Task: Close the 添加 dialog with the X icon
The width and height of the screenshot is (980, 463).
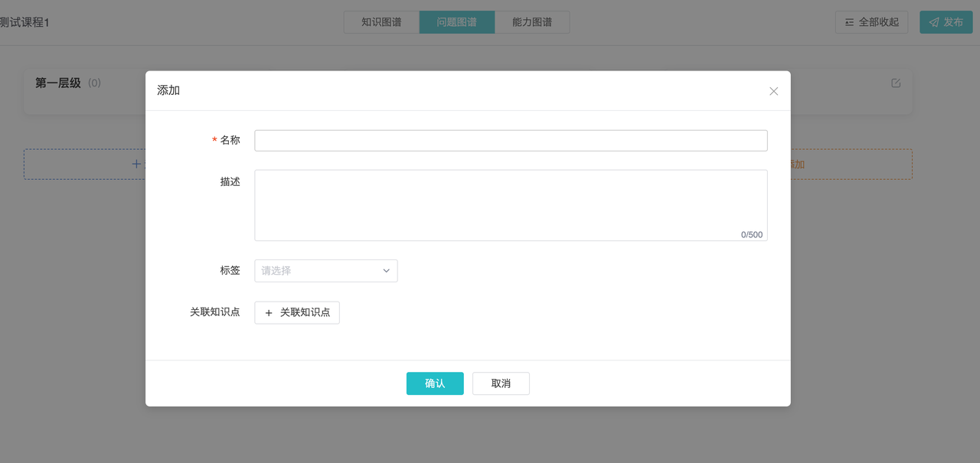Action: coord(773,91)
